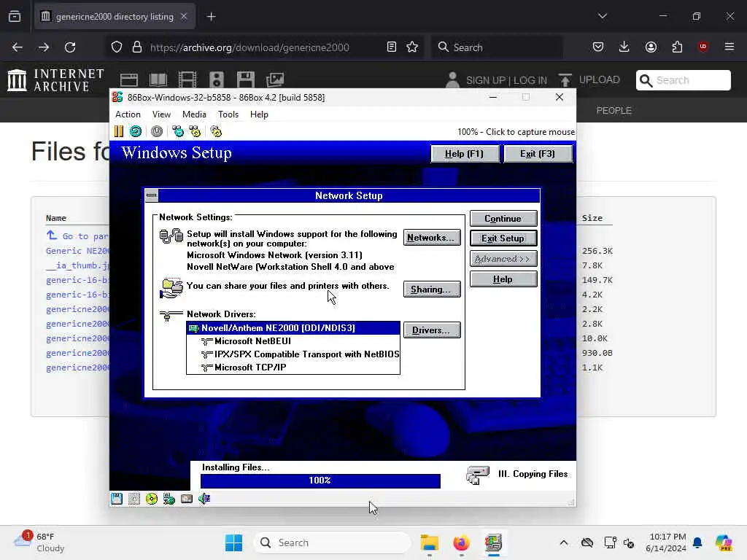Close the genericne2000 directory listing tab
Viewport: 747px width, 560px height.
click(x=184, y=17)
